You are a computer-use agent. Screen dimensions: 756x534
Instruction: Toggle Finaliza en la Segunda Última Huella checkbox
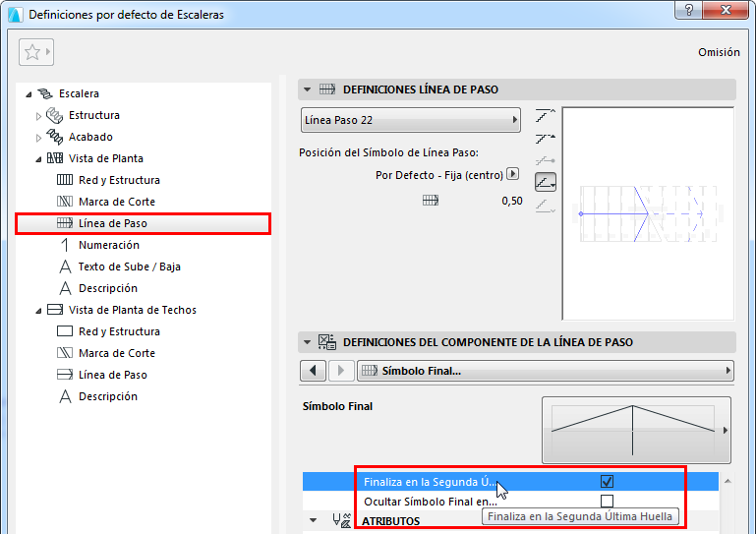(x=607, y=482)
